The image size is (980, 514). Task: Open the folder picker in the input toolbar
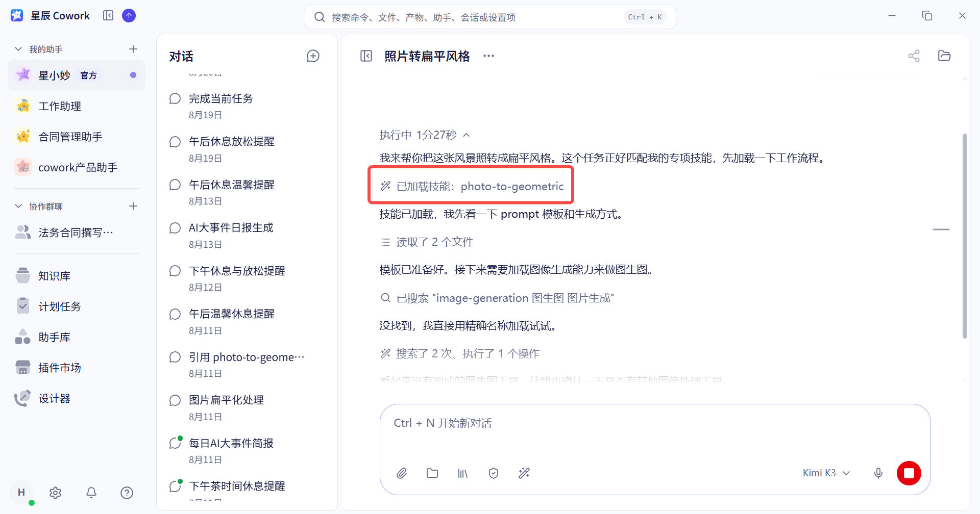432,473
